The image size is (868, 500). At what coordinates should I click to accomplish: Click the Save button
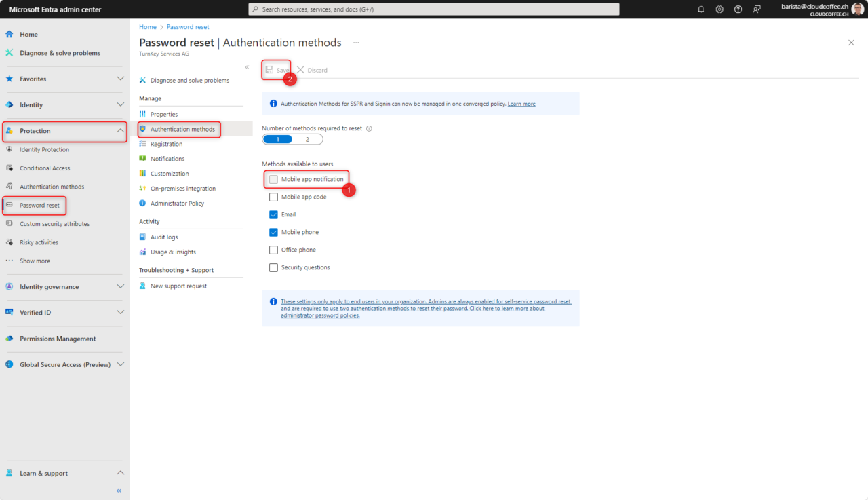[276, 69]
